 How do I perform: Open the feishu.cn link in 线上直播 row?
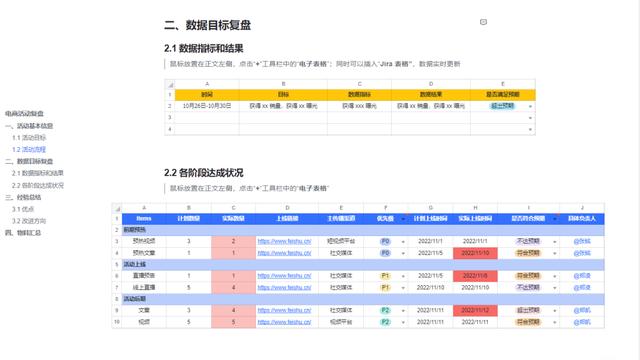[x=284, y=288]
